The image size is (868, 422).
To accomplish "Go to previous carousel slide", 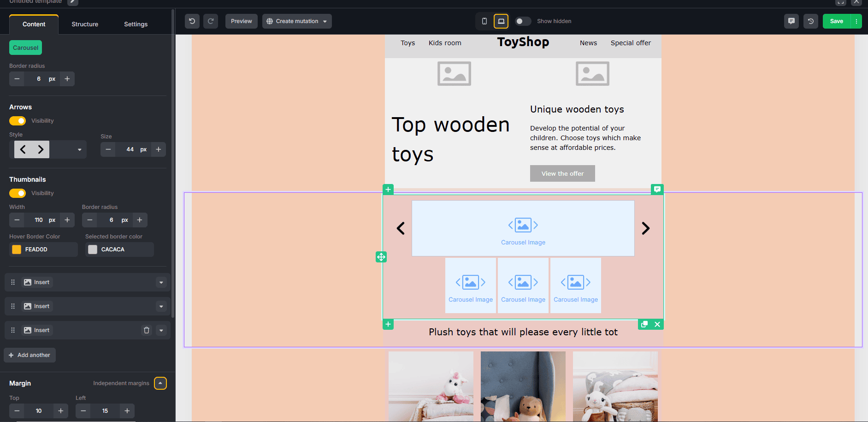I will (x=401, y=228).
